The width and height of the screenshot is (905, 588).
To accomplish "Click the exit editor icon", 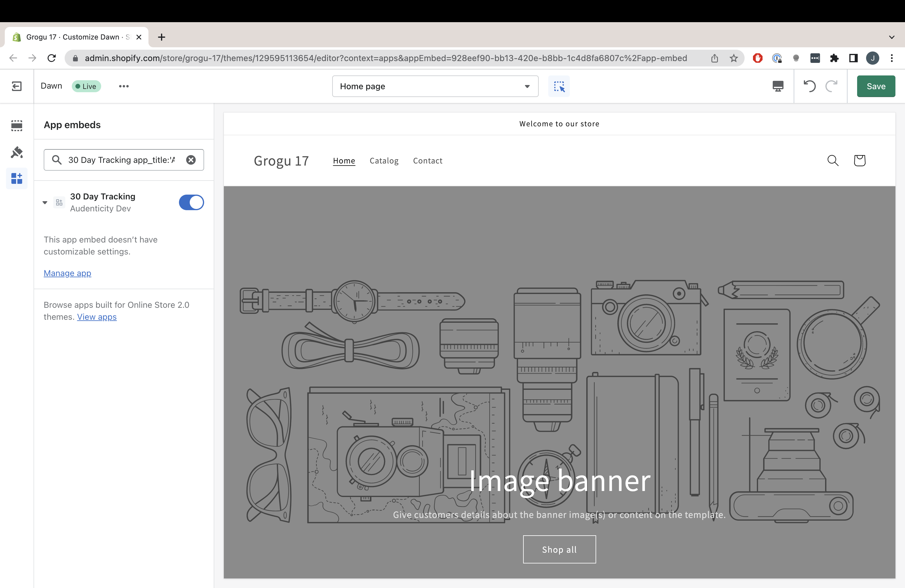I will click(17, 86).
